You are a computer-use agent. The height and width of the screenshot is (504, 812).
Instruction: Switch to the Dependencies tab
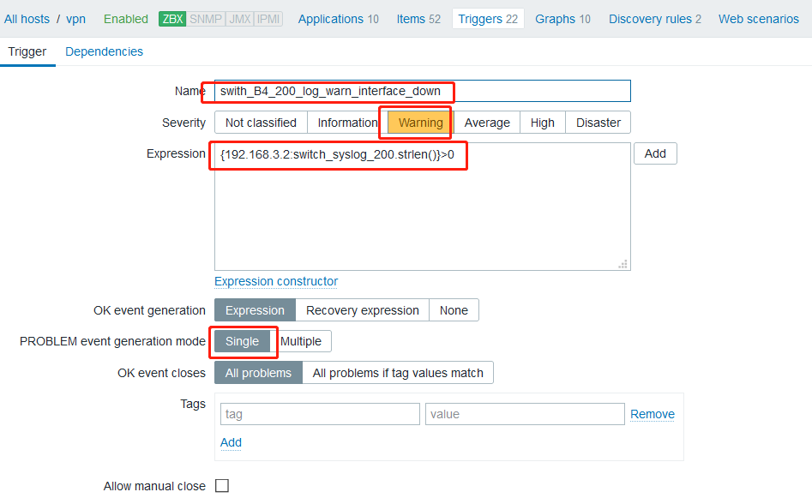104,51
